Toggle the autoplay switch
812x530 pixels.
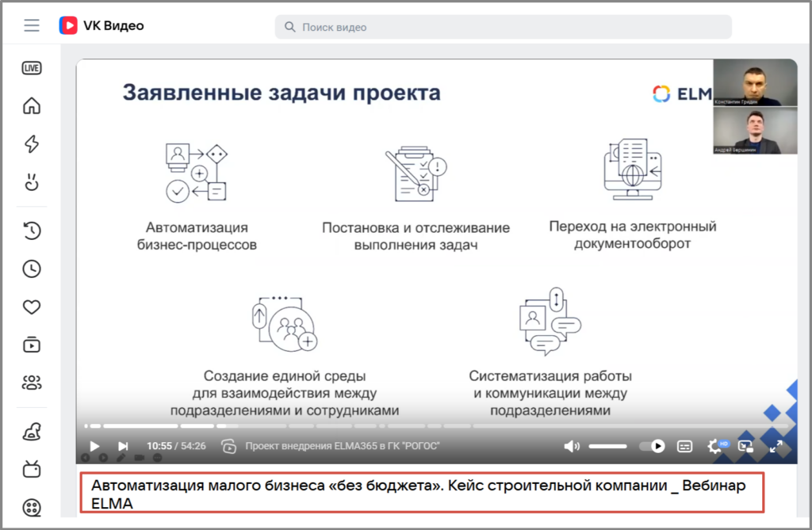pyautogui.click(x=652, y=446)
